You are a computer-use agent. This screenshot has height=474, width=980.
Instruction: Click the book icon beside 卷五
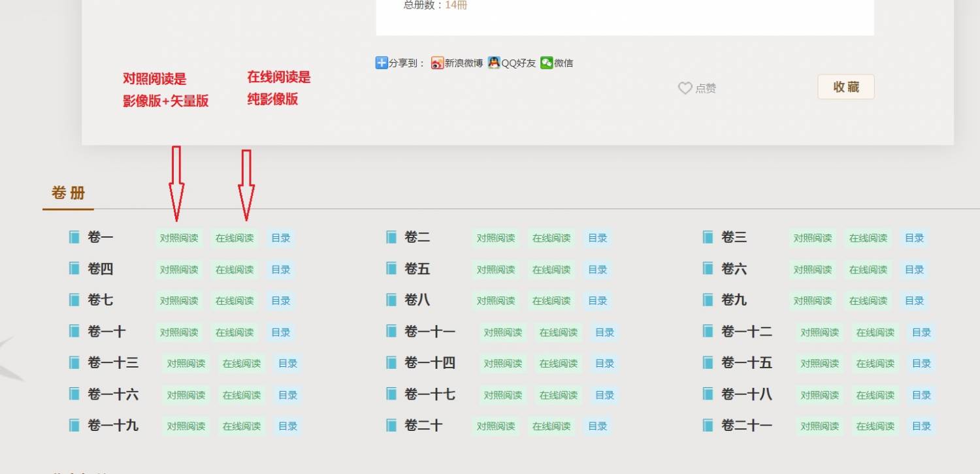pyautogui.click(x=391, y=268)
